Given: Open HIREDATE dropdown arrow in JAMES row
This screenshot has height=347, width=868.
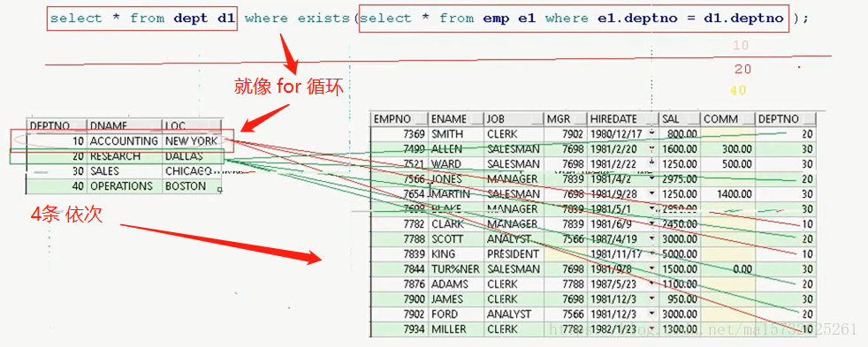Looking at the screenshot, I should pyautogui.click(x=651, y=299).
